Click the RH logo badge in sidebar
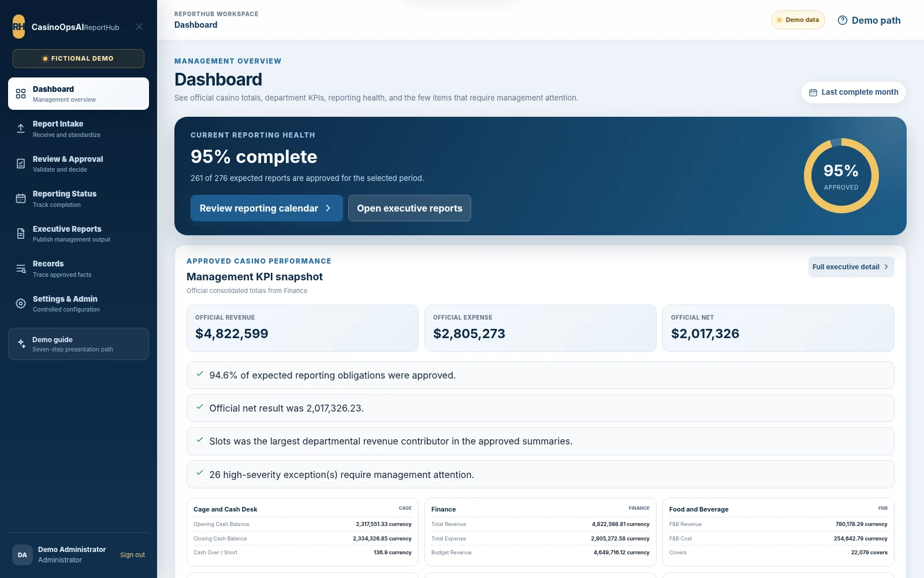 click(19, 27)
